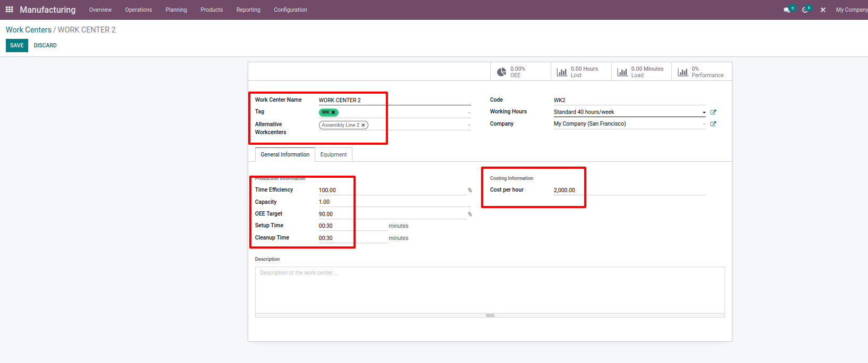The width and height of the screenshot is (868, 363).
Task: Open the Company external link icon
Action: (713, 124)
